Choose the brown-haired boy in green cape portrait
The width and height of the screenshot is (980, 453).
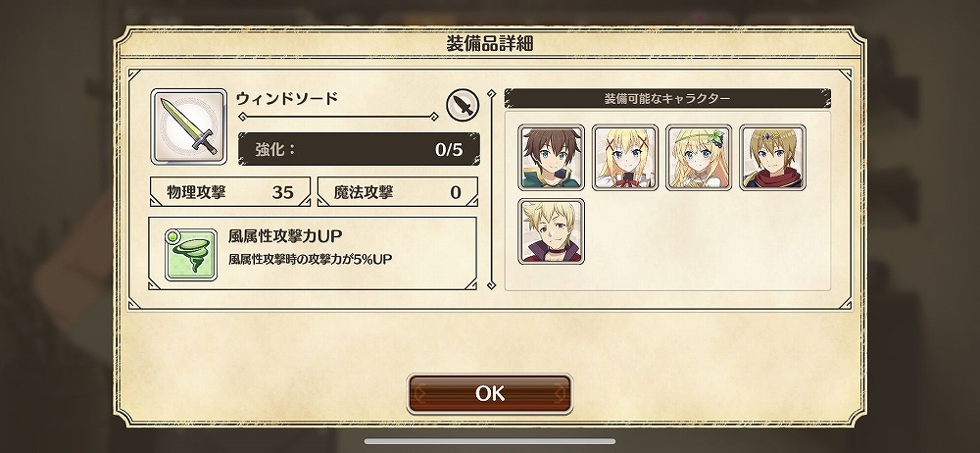pyautogui.click(x=551, y=158)
